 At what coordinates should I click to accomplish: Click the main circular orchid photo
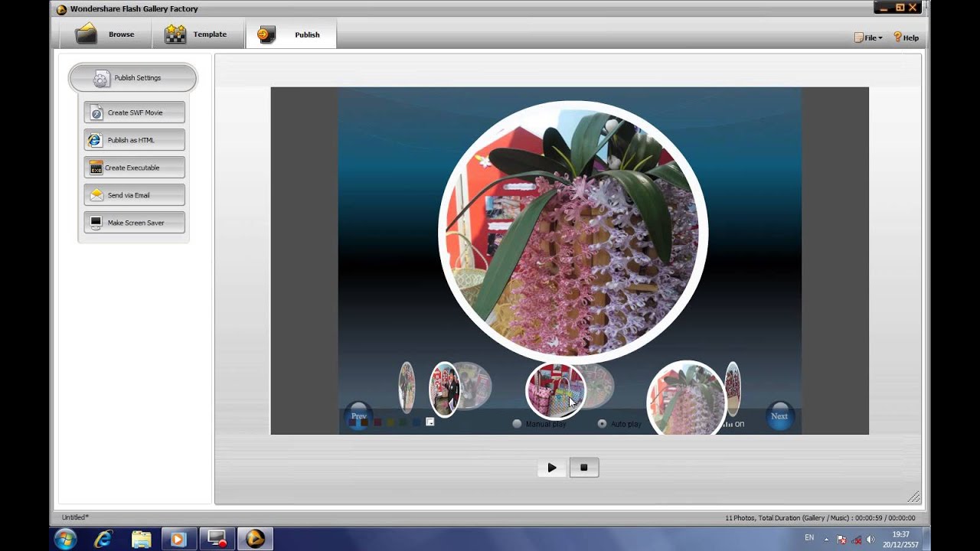click(x=573, y=231)
